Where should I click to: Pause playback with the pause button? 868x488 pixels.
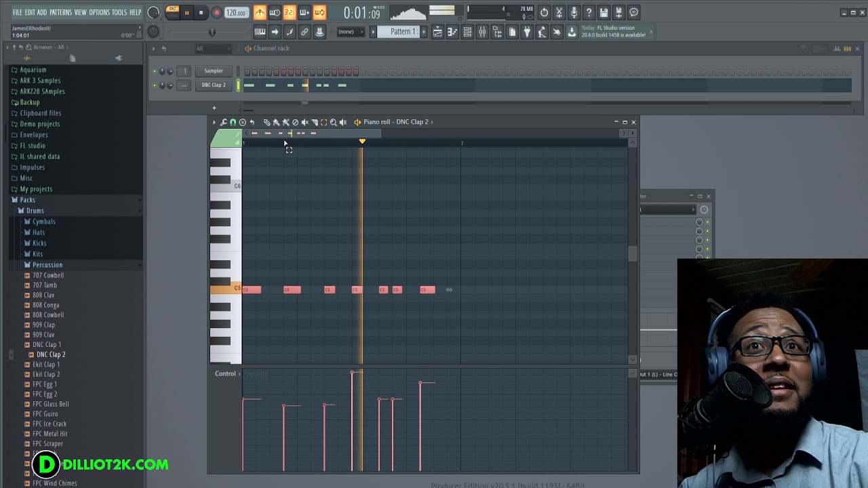pos(186,12)
